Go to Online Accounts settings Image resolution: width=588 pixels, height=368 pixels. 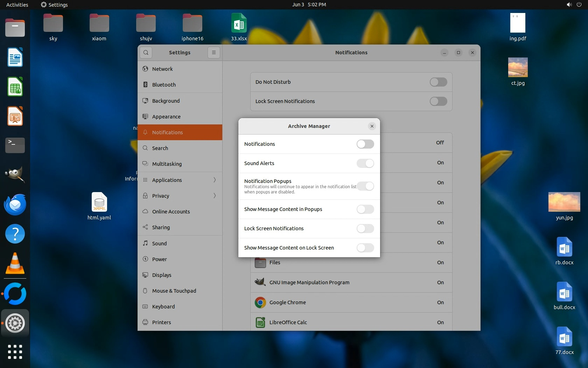point(171,212)
